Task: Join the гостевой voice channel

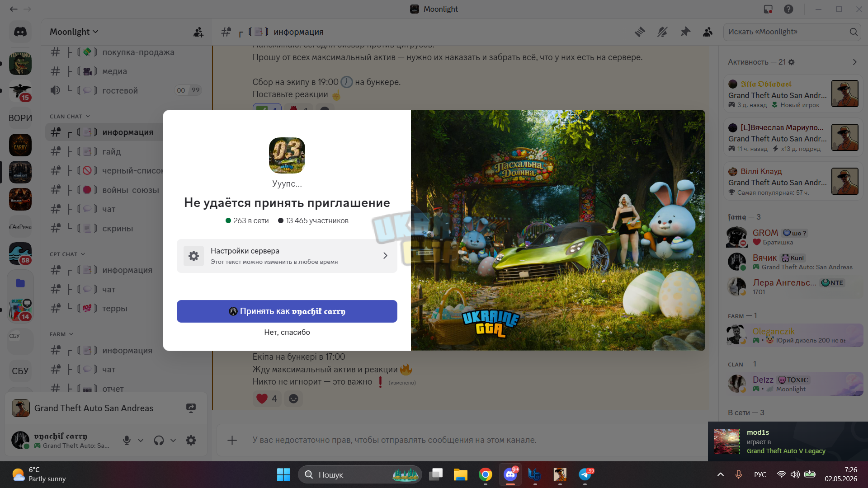Action: click(126, 90)
